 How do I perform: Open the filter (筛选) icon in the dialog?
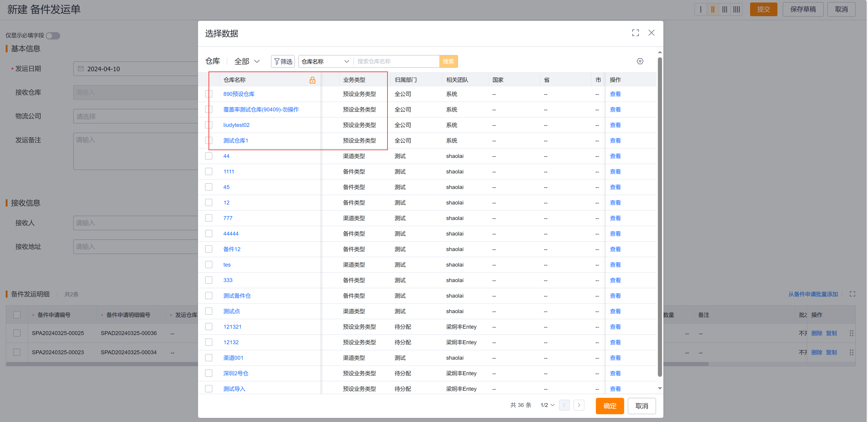[x=283, y=61]
